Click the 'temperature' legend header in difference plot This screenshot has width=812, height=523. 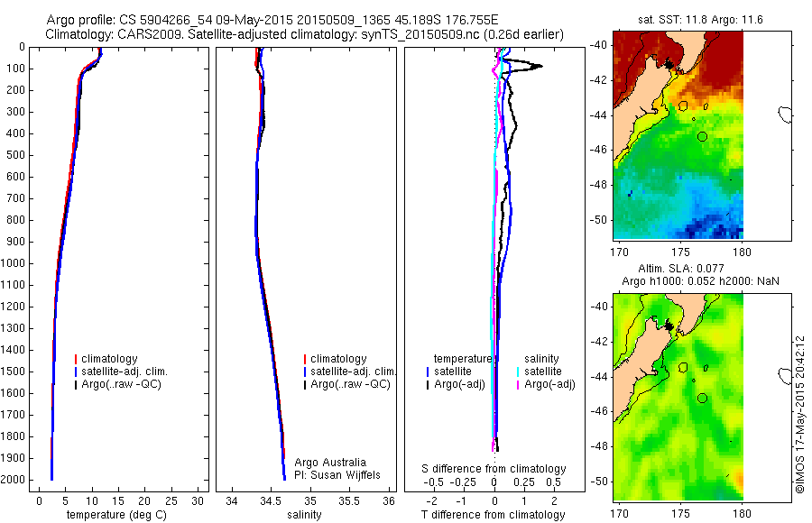tap(463, 359)
